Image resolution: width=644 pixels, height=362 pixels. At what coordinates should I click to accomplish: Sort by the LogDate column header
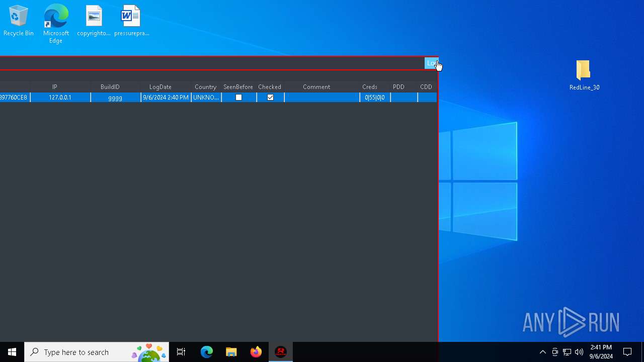(160, 87)
